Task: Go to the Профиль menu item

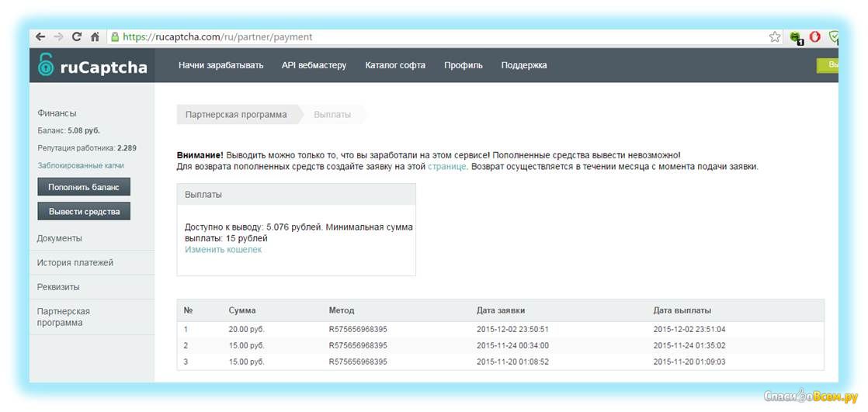Action: coord(464,65)
